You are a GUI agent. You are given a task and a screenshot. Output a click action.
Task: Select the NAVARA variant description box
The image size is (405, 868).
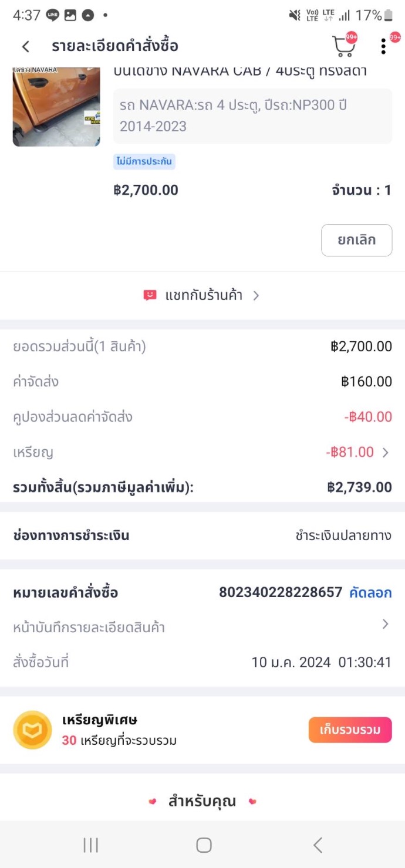click(252, 116)
